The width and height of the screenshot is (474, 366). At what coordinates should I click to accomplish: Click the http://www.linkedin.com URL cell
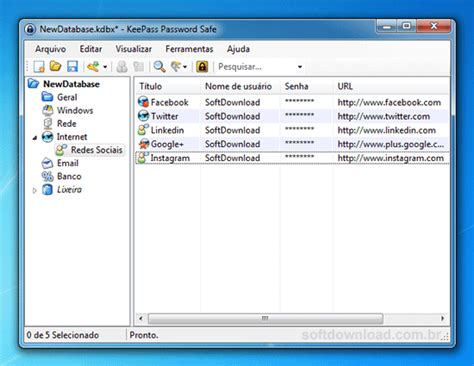coord(387,130)
